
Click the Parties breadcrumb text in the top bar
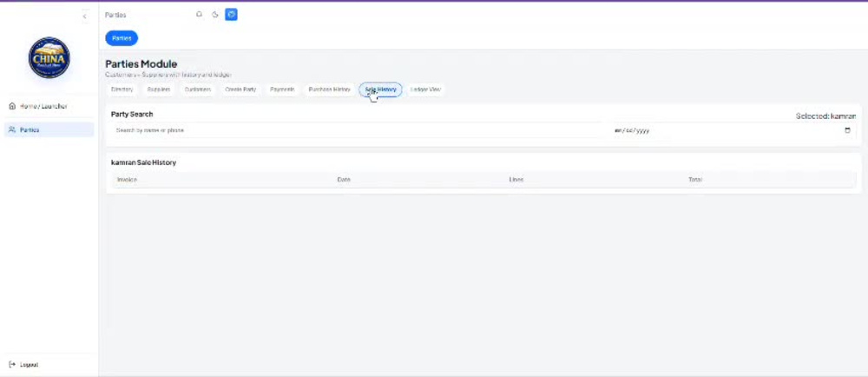tap(115, 15)
